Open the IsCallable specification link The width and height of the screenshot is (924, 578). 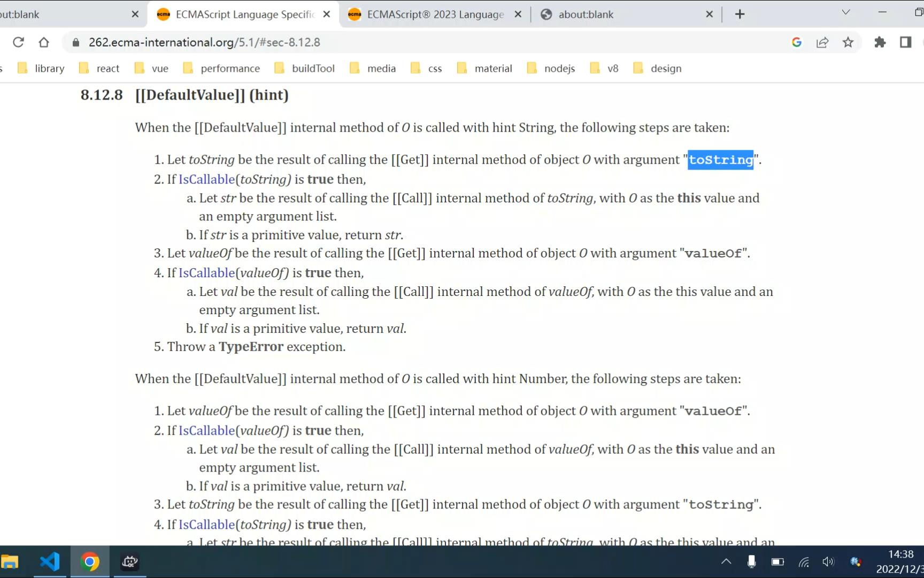coord(206,179)
